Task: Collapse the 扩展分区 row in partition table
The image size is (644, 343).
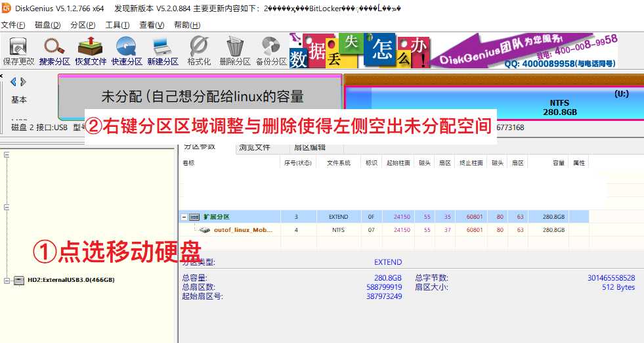Action: [x=184, y=217]
